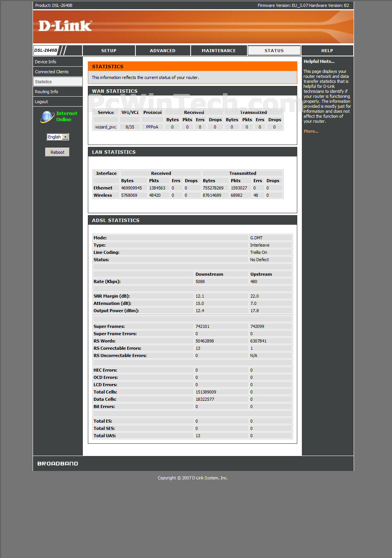Click the Trellis On line coding value

point(259,252)
